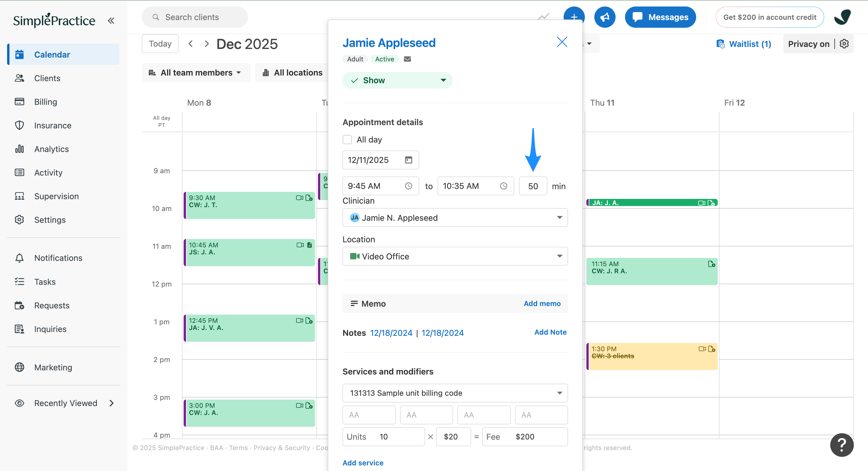The height and width of the screenshot is (471, 868).
Task: Open Monday 9:30 AM CW: J. T. appointment
Action: click(249, 205)
